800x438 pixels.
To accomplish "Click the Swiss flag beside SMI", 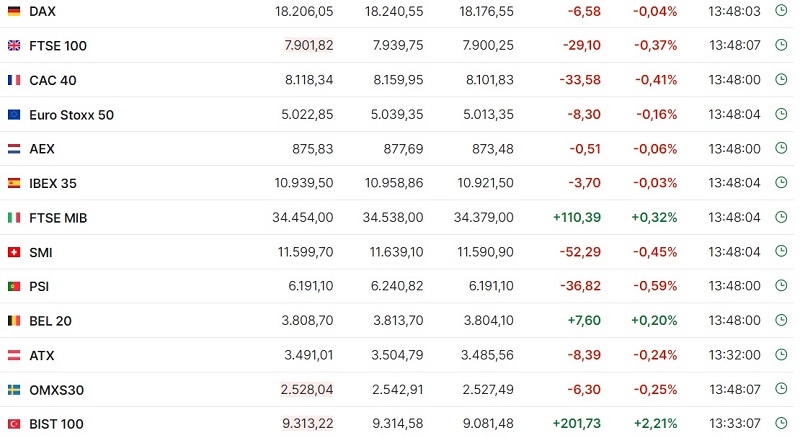I will 14,252.
